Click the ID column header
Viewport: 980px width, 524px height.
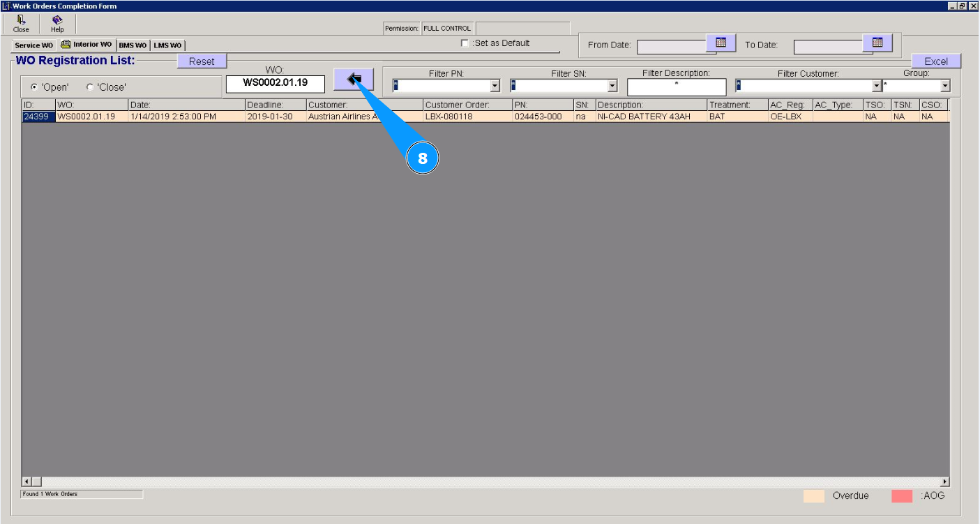pyautogui.click(x=38, y=105)
